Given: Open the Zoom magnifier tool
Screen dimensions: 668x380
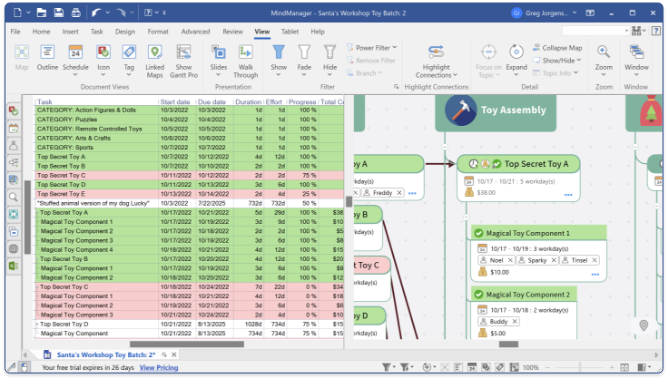Looking at the screenshot, I should pyautogui.click(x=603, y=60).
